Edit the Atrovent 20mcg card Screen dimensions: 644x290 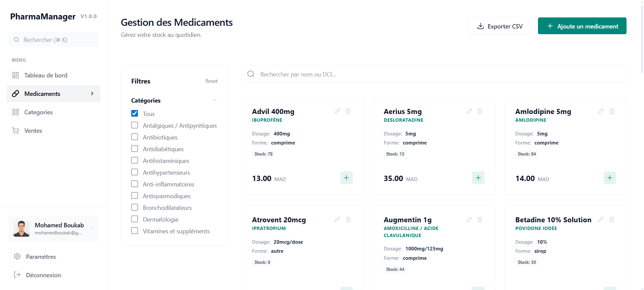tap(337, 220)
